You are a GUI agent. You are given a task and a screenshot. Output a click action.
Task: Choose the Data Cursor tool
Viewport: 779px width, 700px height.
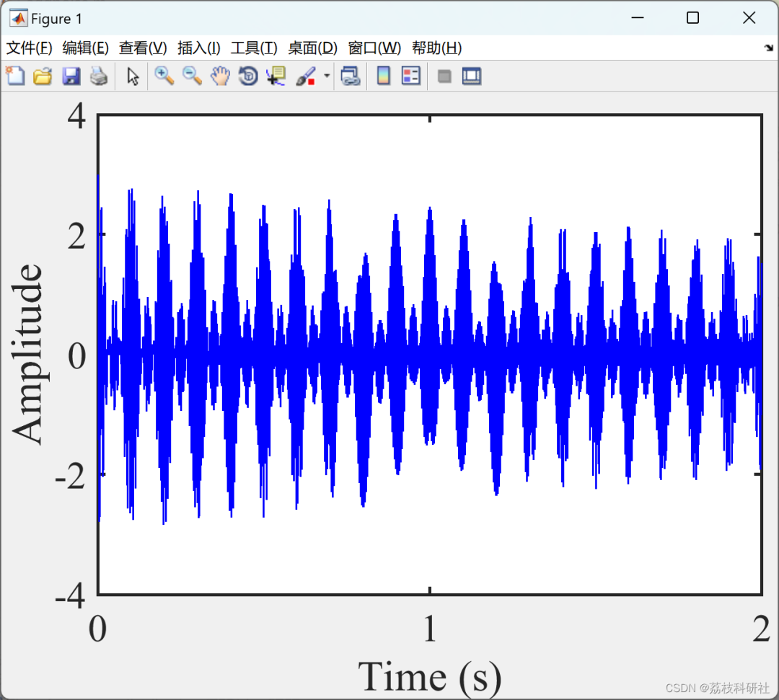(x=276, y=76)
